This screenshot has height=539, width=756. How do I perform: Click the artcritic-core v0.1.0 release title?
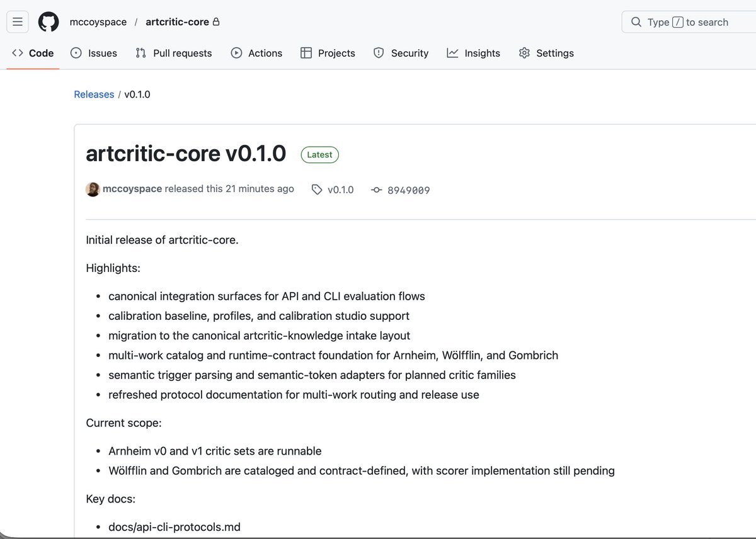pyautogui.click(x=186, y=154)
